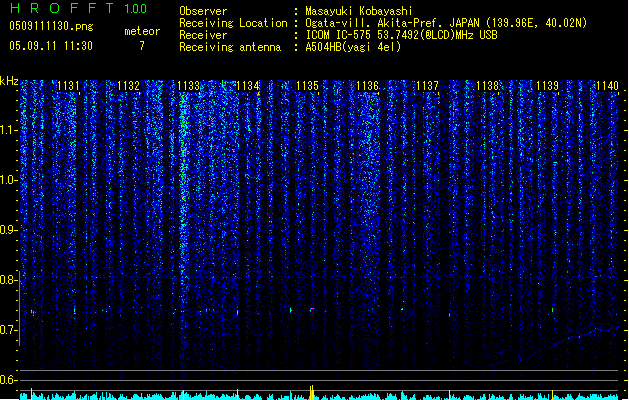Click the Ogata-vill. Akita-Pref. JAPAN location text
Screen dimensions: 629x400
(446, 23)
